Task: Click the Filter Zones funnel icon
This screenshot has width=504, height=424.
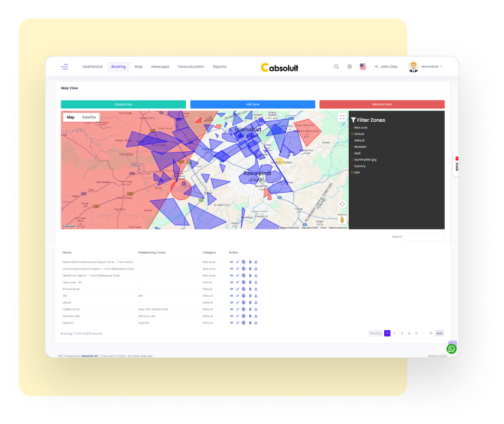Action: pyautogui.click(x=353, y=120)
